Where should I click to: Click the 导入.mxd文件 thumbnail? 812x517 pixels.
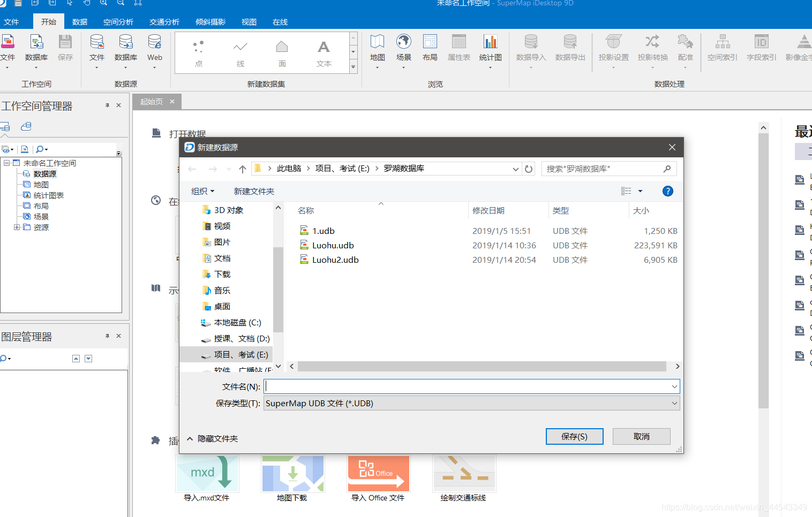(207, 474)
